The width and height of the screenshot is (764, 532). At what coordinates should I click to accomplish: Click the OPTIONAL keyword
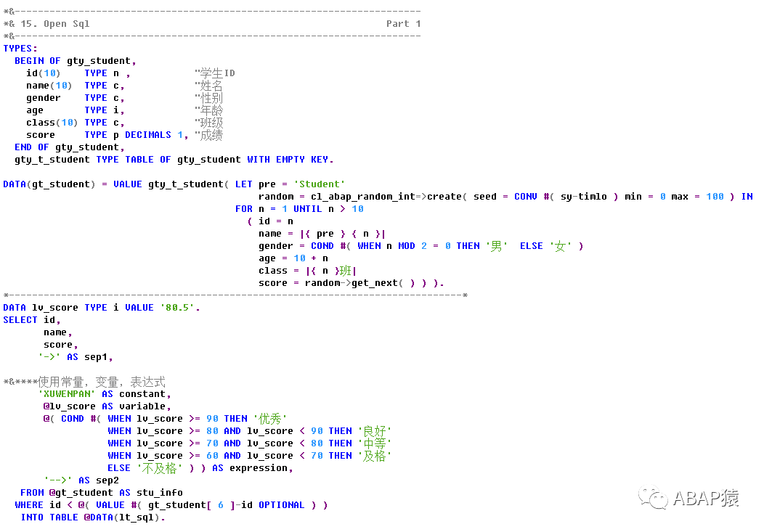tap(282, 504)
